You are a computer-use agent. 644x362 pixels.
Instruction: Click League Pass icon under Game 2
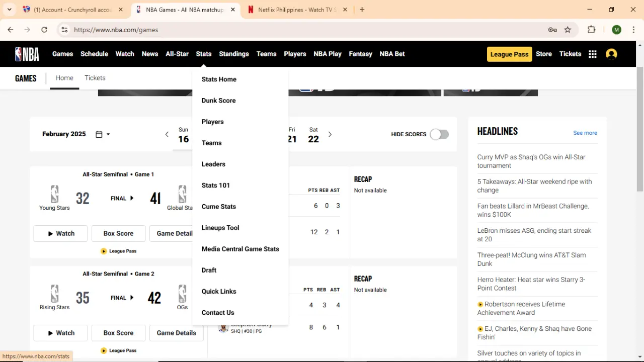pyautogui.click(x=104, y=350)
